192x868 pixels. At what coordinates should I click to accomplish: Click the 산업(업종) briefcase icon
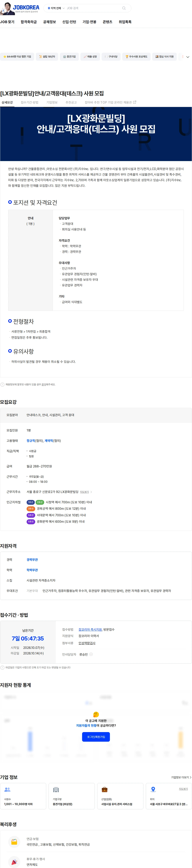point(105,789)
